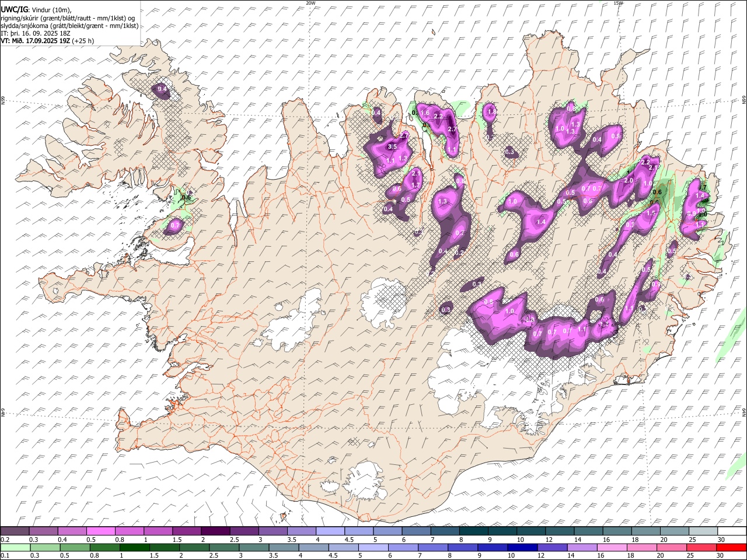This screenshot has height=560, width=747.
Task: Click the pale grey top-row swatch between 25 and 30
Action: coord(703,531)
